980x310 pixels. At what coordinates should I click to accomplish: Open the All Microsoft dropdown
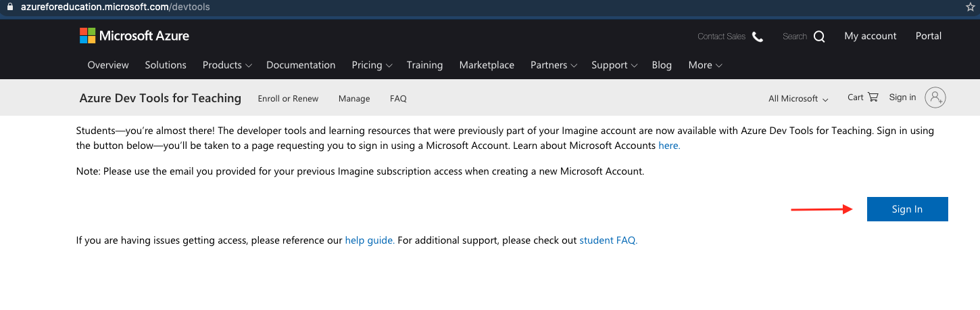(798, 98)
